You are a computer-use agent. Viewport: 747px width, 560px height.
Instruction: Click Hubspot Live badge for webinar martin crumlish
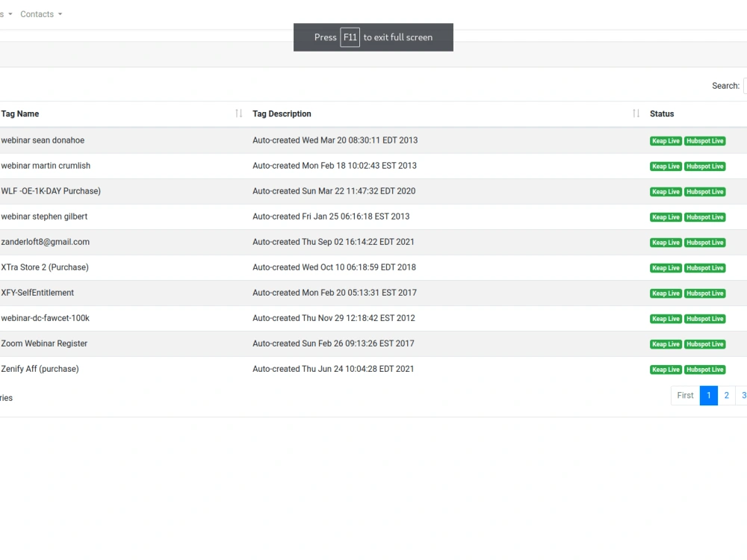click(x=704, y=167)
